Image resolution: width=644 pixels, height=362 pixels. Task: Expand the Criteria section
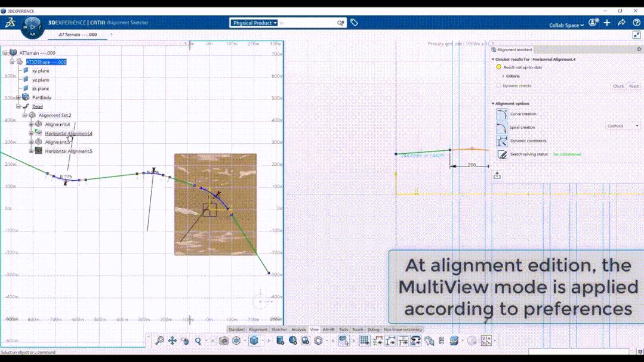(503, 76)
